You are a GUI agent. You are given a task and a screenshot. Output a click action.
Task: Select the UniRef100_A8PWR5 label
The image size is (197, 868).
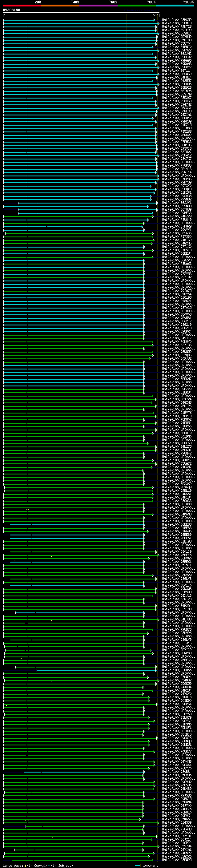pos(177,860)
